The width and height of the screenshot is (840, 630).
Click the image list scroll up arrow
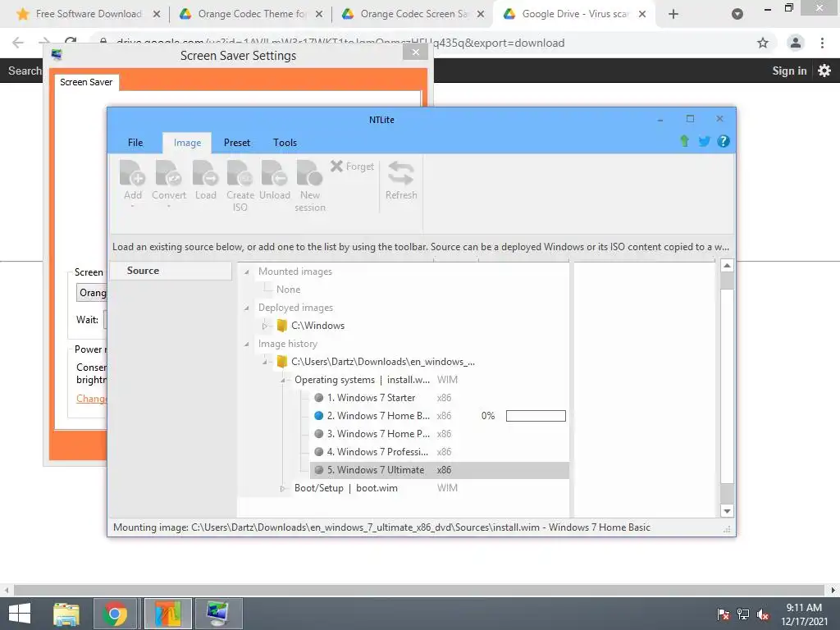pyautogui.click(x=727, y=266)
